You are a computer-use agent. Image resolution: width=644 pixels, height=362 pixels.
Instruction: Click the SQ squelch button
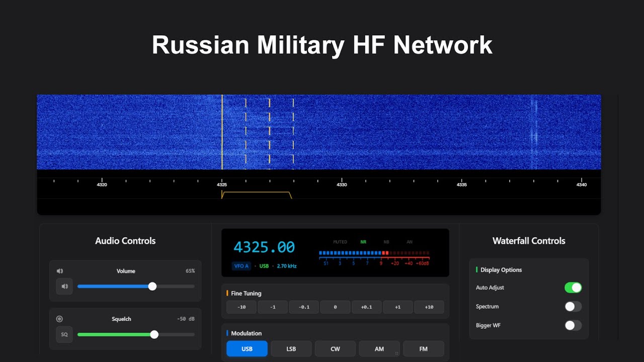64,334
